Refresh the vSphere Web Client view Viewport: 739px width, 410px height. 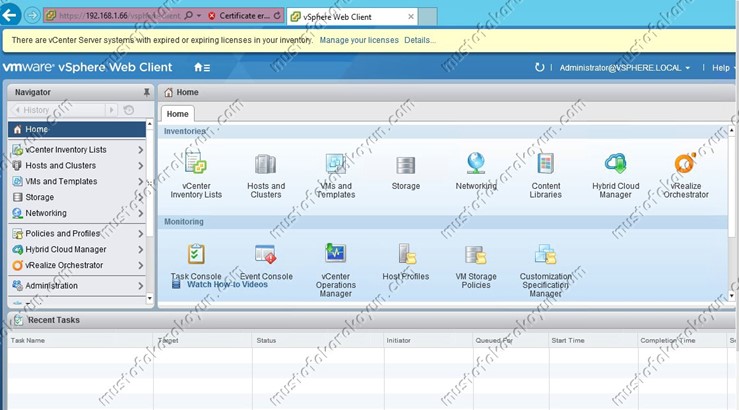coord(540,67)
